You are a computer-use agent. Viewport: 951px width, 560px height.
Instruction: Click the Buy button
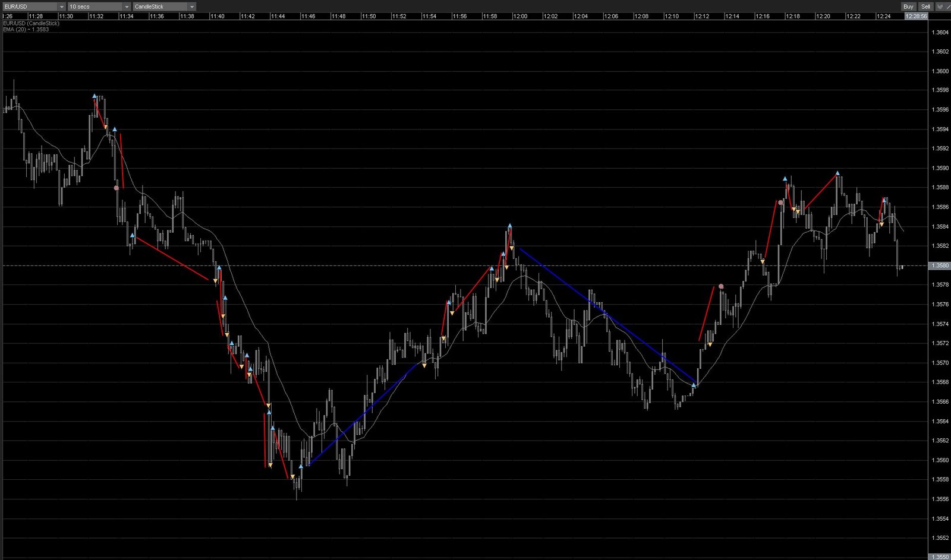pyautogui.click(x=908, y=7)
